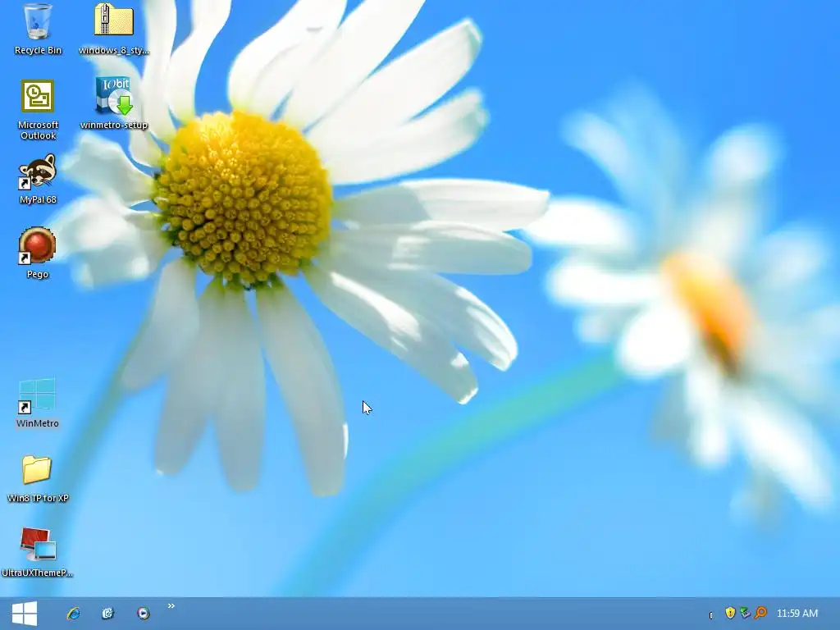Click the second quick launch icon after Internet Explorer
Screen dimensions: 840x630
(x=108, y=614)
